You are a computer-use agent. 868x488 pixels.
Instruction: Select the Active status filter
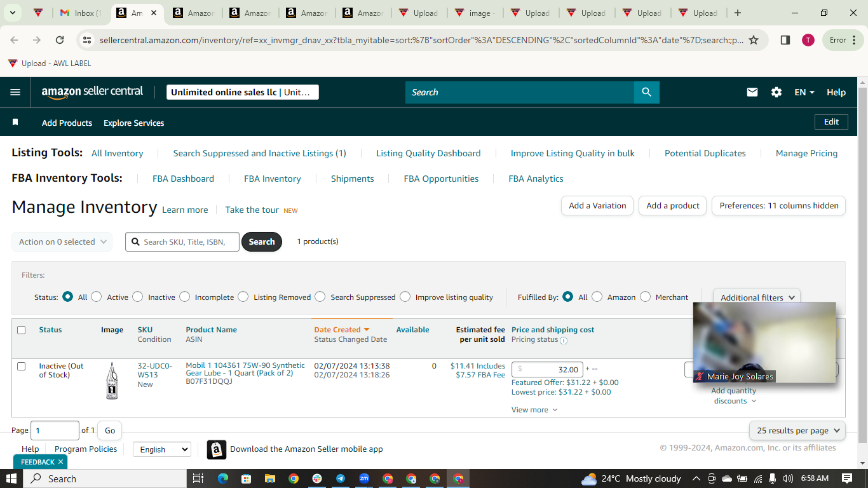[x=97, y=297]
